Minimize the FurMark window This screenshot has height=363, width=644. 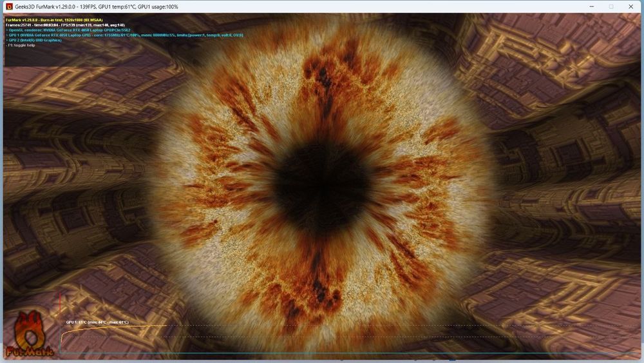point(591,6)
